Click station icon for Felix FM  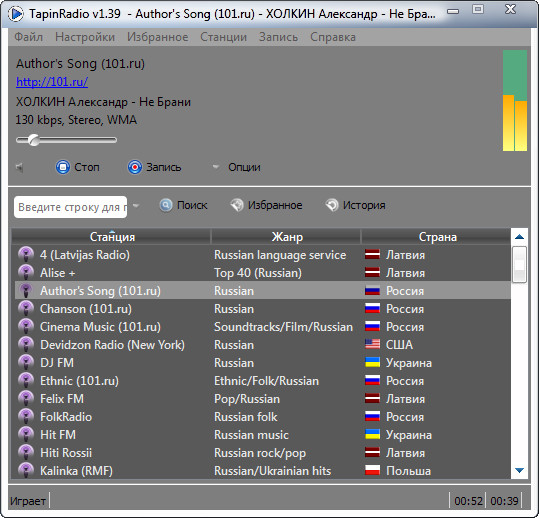[x=26, y=399]
